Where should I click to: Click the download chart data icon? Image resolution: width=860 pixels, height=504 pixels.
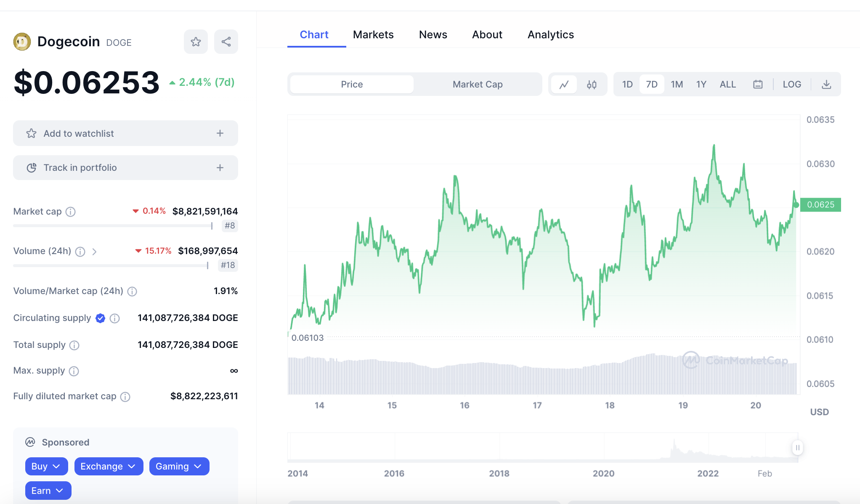pos(826,85)
